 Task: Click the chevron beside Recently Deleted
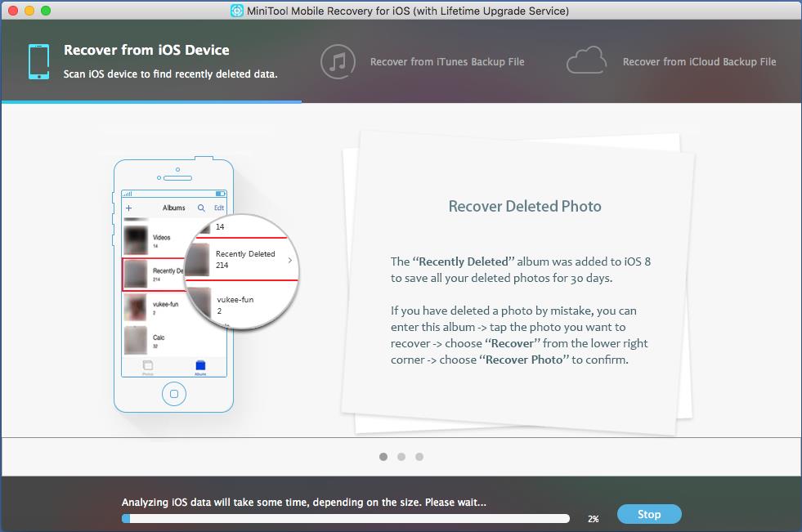(290, 260)
